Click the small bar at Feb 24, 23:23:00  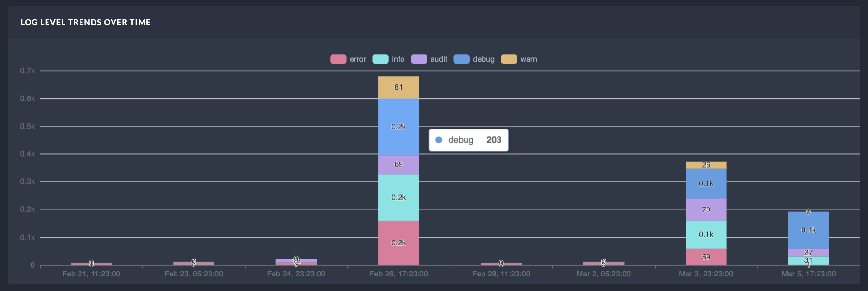point(296,262)
